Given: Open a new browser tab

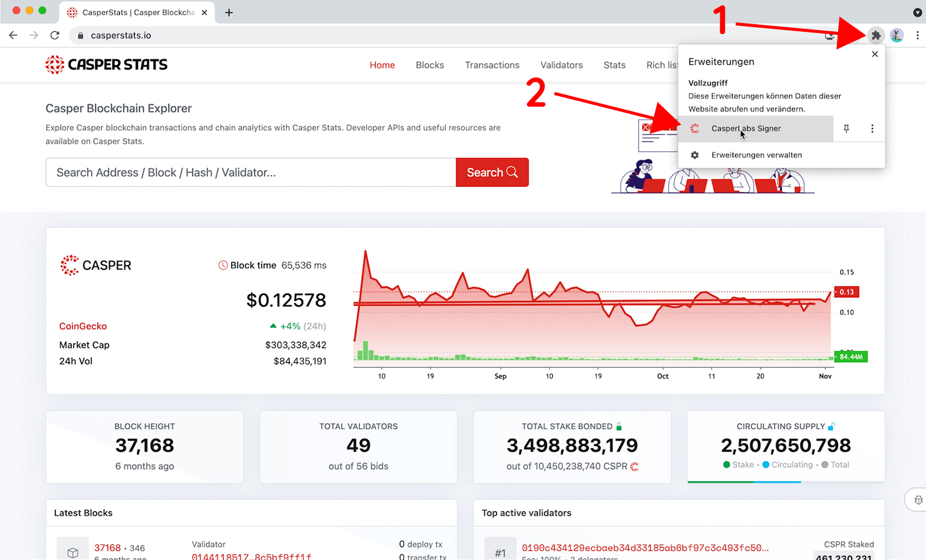Looking at the screenshot, I should coord(229,12).
